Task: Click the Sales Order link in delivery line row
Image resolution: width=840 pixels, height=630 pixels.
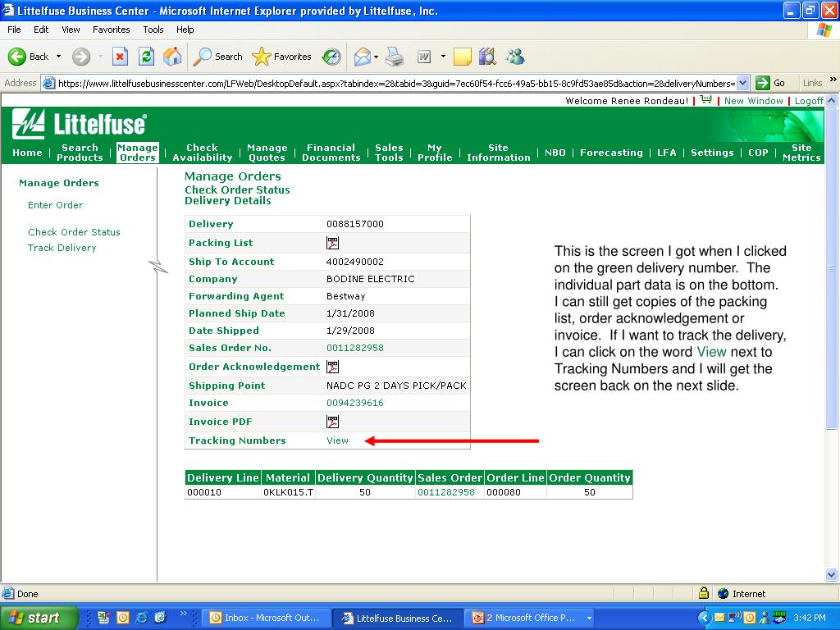Action: point(445,492)
